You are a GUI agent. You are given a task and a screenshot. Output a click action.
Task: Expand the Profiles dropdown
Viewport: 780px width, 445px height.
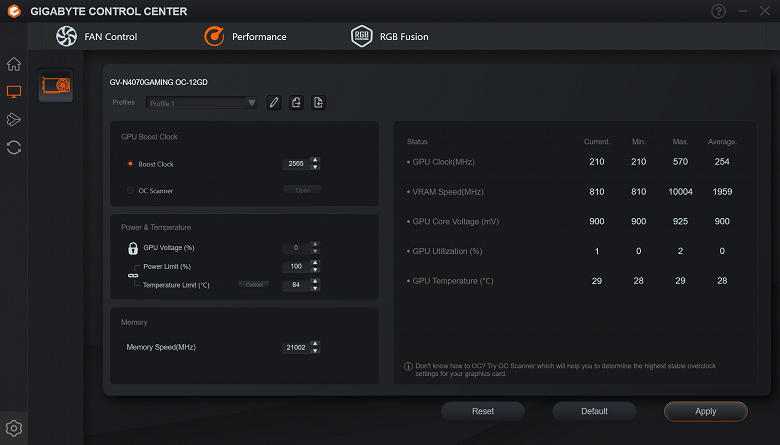(202, 103)
